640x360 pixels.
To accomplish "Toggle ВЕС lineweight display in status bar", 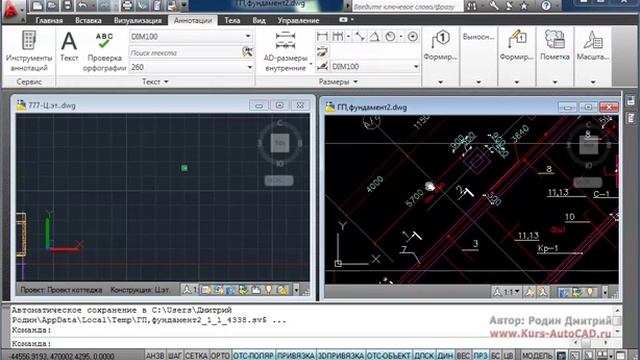I will 463,356.
